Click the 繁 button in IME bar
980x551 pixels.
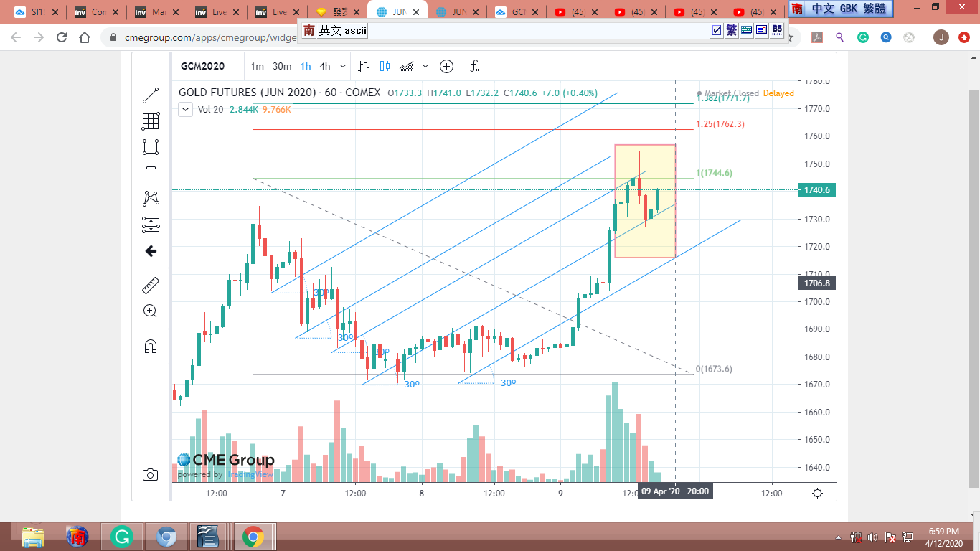click(732, 30)
